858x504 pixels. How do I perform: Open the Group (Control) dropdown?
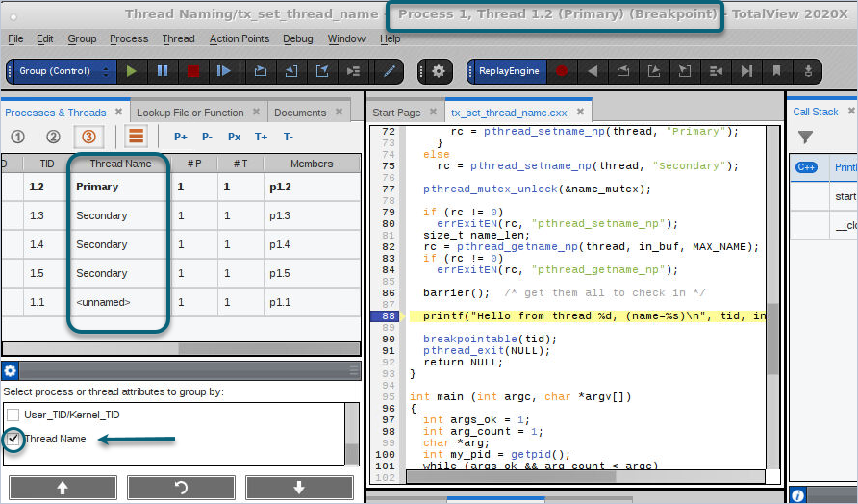(x=63, y=71)
